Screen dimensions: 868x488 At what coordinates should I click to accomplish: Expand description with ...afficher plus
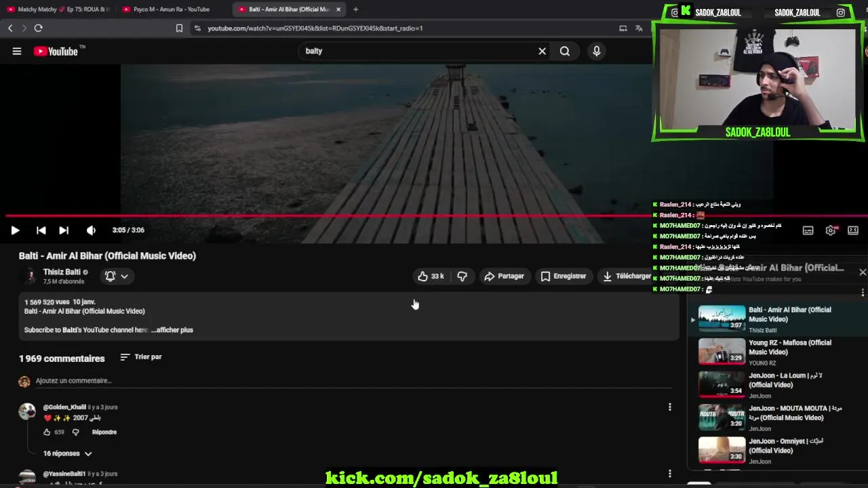(x=172, y=330)
